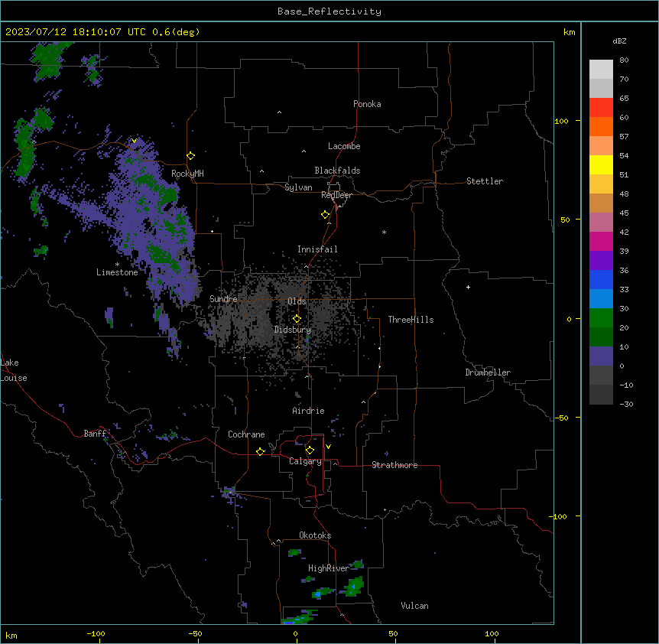Click the 65 value in dBZ legend
This screenshot has height=644, width=659.
tap(624, 99)
